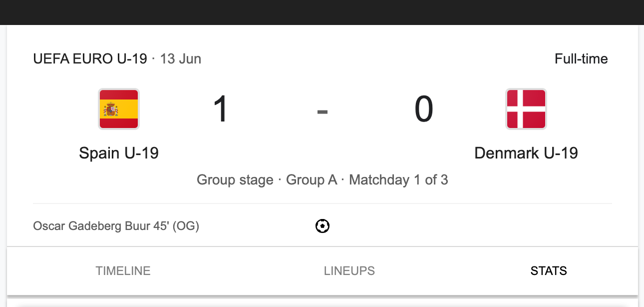Click Matchday 1 of 3 text
Screen dimensions: 644x307
coord(398,180)
